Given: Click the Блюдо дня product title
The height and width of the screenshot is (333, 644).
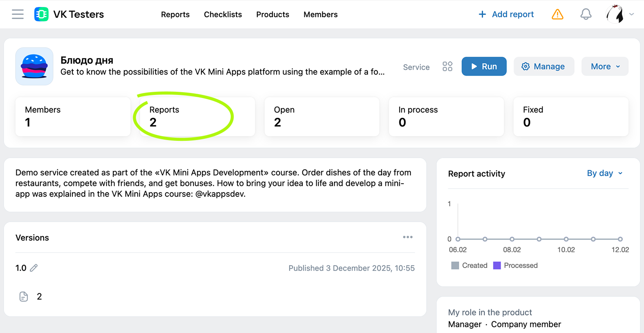Looking at the screenshot, I should point(87,60).
